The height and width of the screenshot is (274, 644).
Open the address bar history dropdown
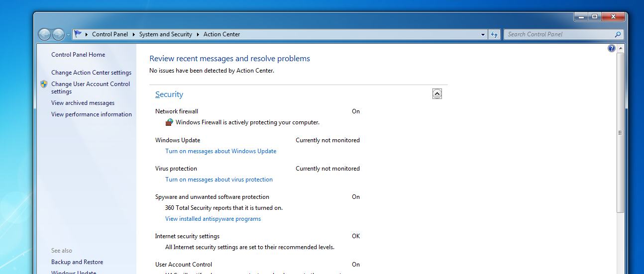pyautogui.click(x=483, y=34)
